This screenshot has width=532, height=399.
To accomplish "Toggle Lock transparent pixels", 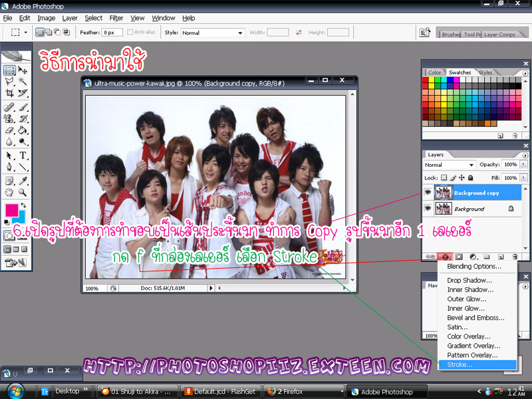I will tap(444, 178).
